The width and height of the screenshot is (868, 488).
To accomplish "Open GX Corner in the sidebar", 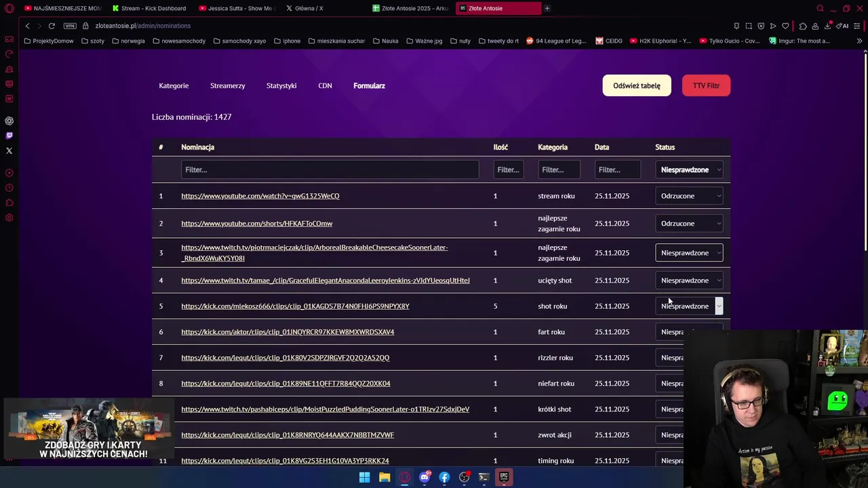I will point(9,39).
